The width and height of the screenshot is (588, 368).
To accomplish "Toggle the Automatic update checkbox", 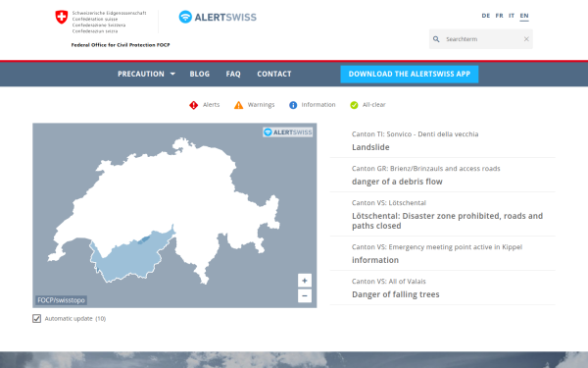I will [37, 318].
